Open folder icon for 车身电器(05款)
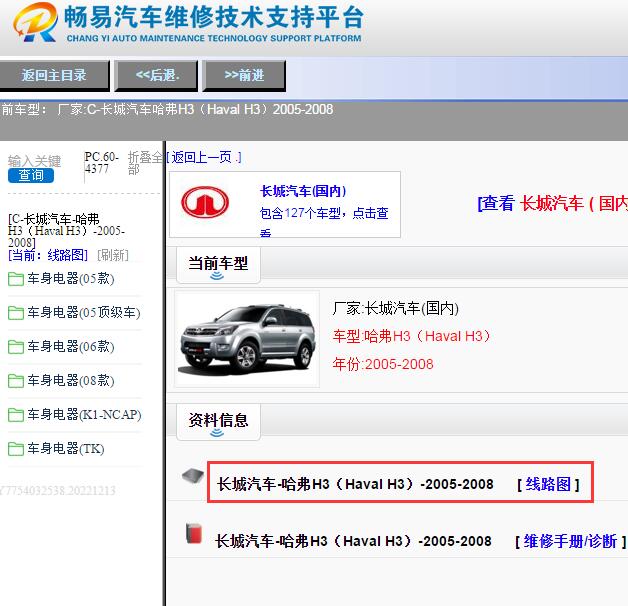This screenshot has width=628, height=606. [16, 279]
